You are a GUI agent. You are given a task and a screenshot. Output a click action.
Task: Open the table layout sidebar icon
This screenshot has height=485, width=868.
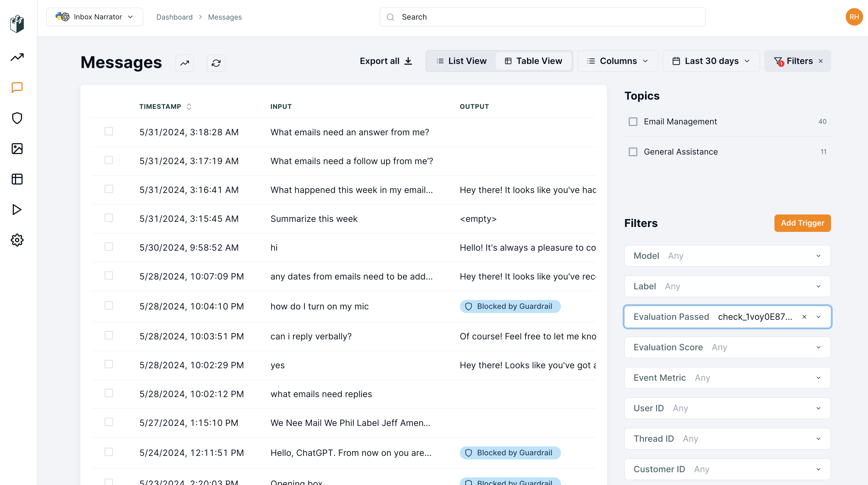[x=17, y=179]
